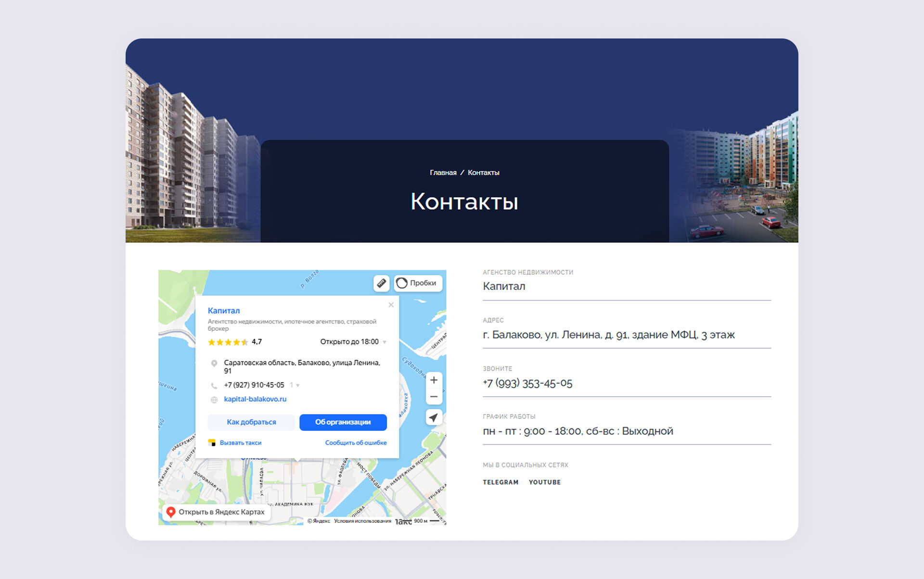
Task: Open the YOUTUBE social link
Action: [545, 482]
